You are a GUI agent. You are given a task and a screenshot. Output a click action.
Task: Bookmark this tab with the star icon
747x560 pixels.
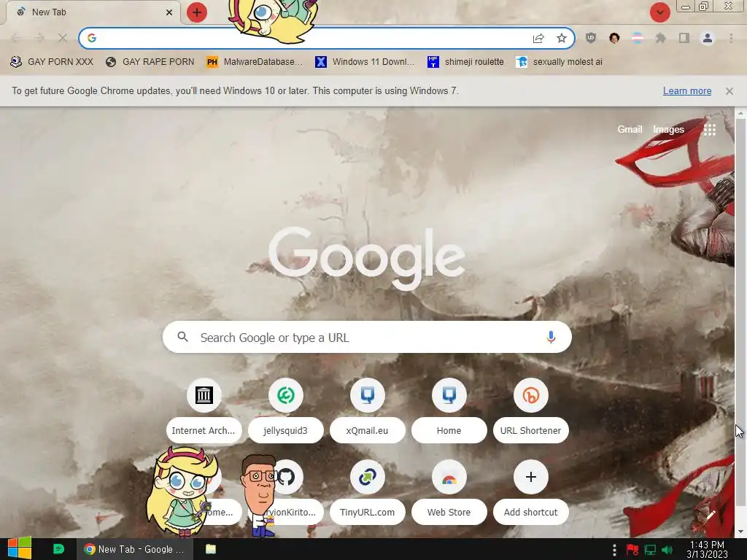click(x=562, y=38)
